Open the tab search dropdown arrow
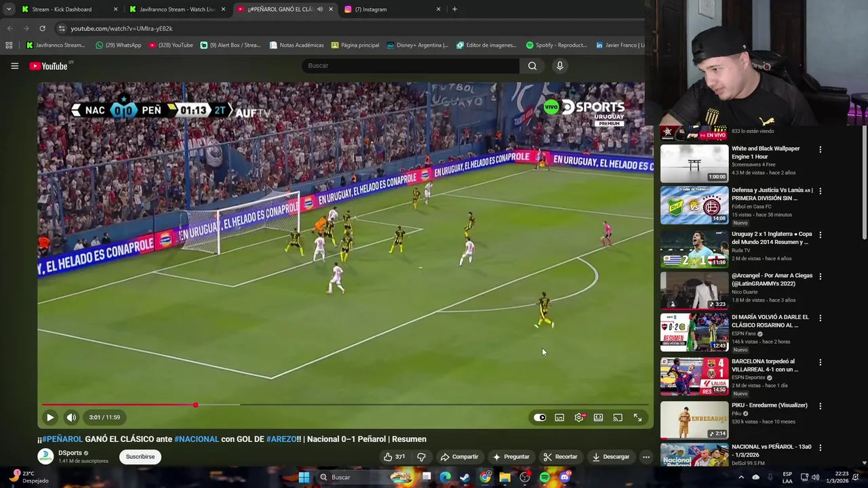 point(8,9)
